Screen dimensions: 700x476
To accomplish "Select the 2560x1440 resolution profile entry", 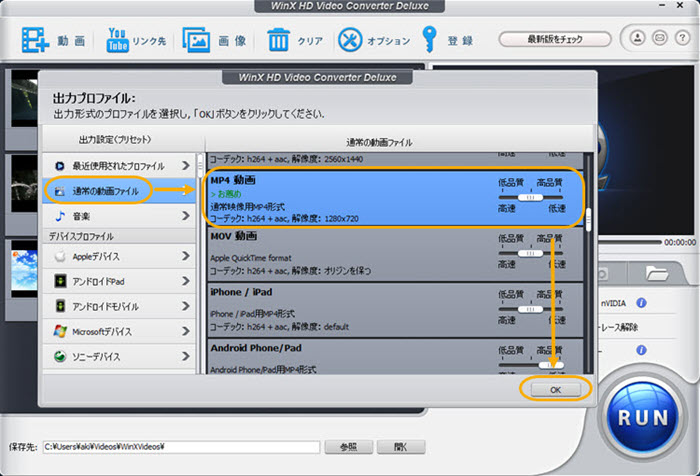I will [x=395, y=160].
